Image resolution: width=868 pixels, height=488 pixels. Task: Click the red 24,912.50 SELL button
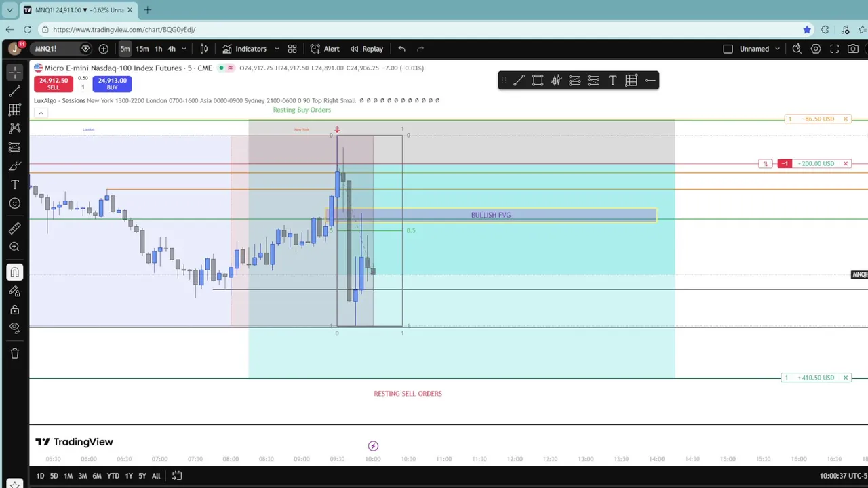click(x=54, y=84)
